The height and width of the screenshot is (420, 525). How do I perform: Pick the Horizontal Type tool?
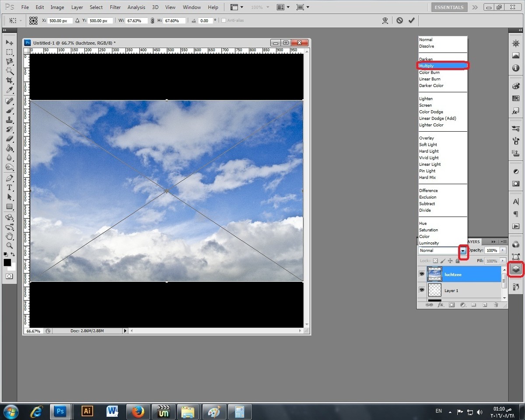9,187
